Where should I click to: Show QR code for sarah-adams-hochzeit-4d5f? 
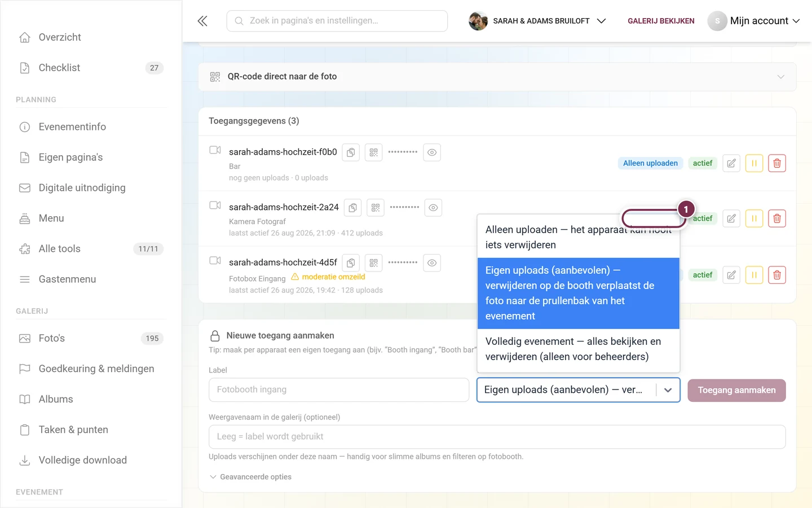373,263
